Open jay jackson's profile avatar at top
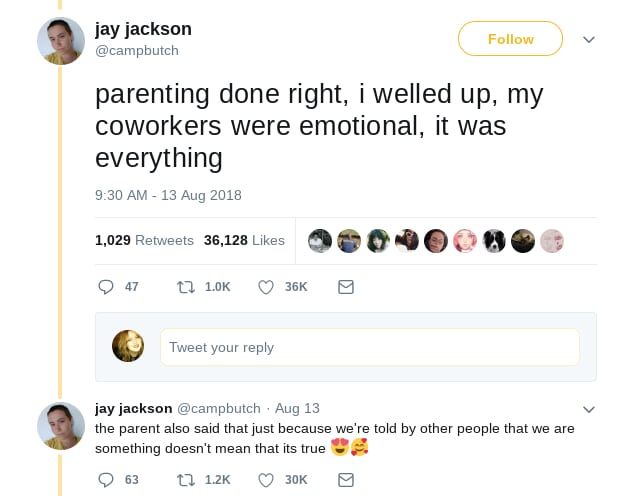635x496 pixels. click(x=60, y=41)
